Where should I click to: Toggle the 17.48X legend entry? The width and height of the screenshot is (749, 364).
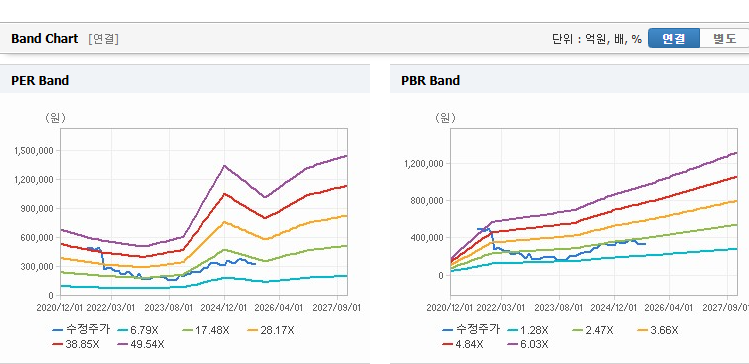coord(206,330)
